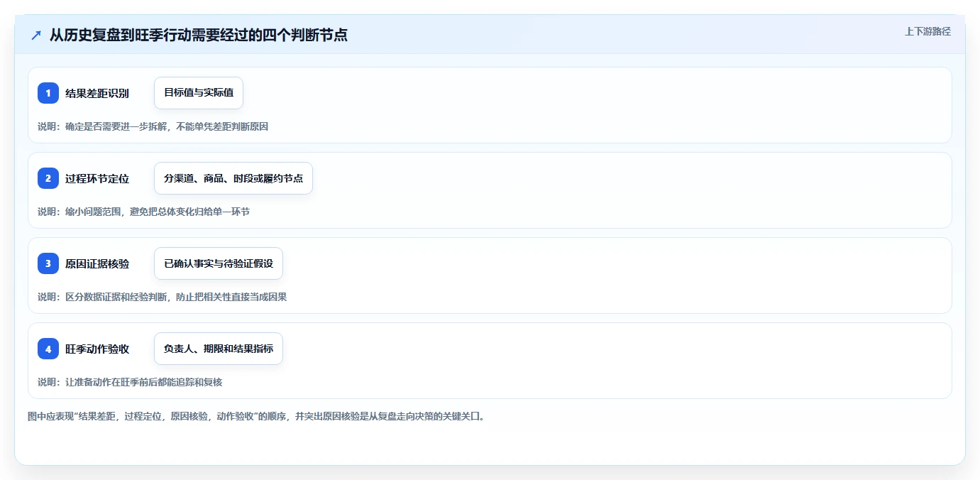Click the note starting 让准备动作在旺季前后
Image resolution: width=980 pixels, height=480 pixels.
coord(130,382)
